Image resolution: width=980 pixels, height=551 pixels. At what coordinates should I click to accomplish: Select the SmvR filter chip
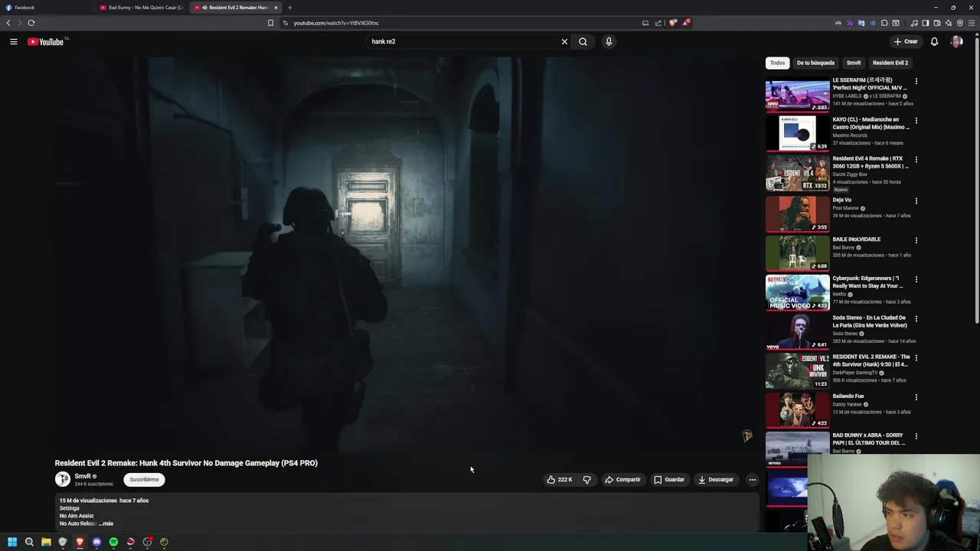tap(854, 63)
